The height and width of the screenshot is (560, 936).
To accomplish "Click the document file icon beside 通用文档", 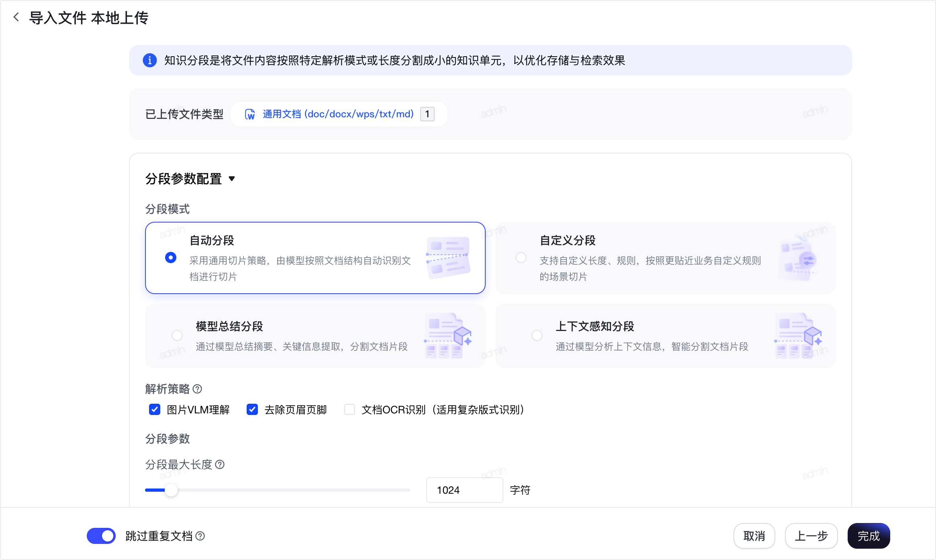I will tap(250, 114).
